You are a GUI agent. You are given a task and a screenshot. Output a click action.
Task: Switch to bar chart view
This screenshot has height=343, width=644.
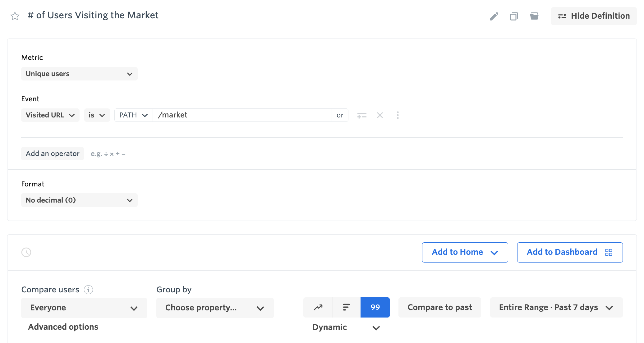(x=346, y=308)
